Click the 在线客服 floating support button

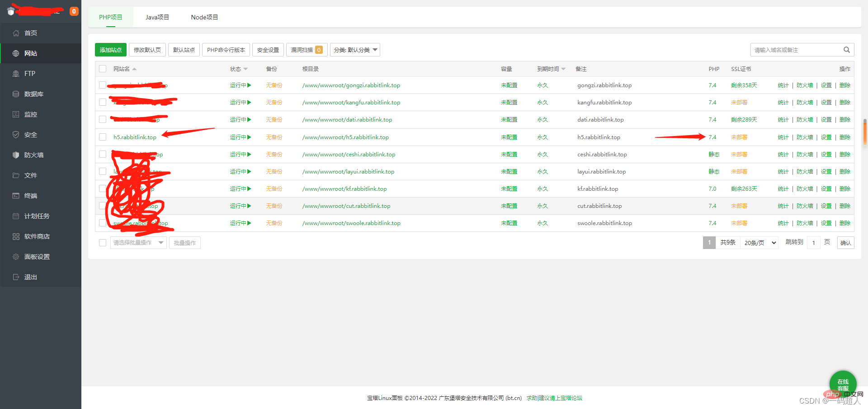click(x=843, y=384)
